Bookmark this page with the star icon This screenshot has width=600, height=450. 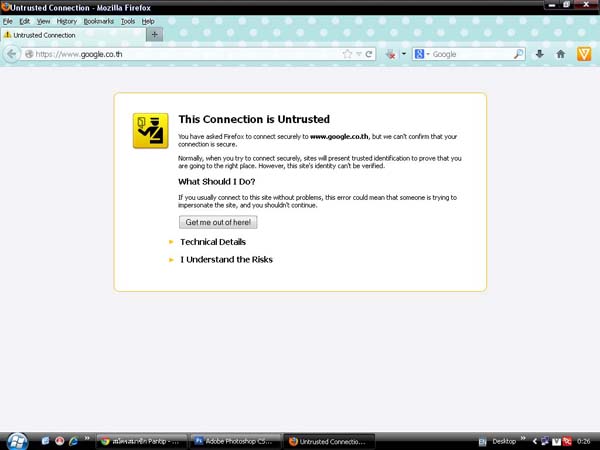point(347,54)
